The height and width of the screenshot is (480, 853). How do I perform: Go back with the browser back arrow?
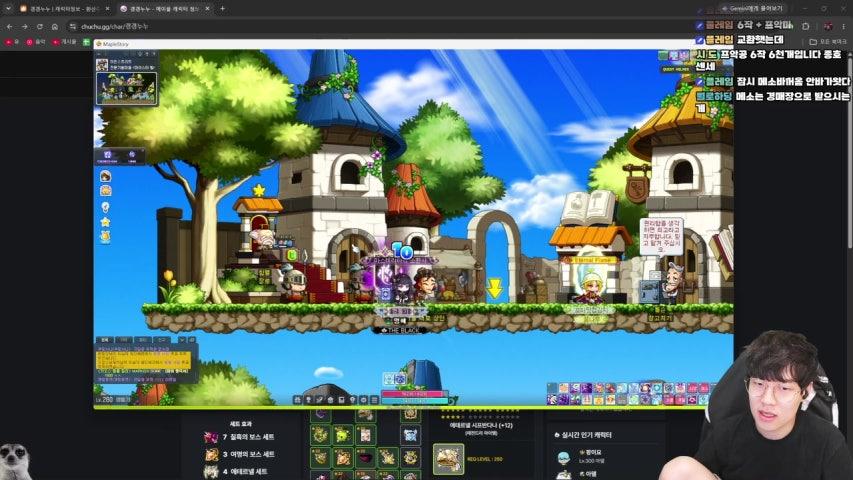10,26
